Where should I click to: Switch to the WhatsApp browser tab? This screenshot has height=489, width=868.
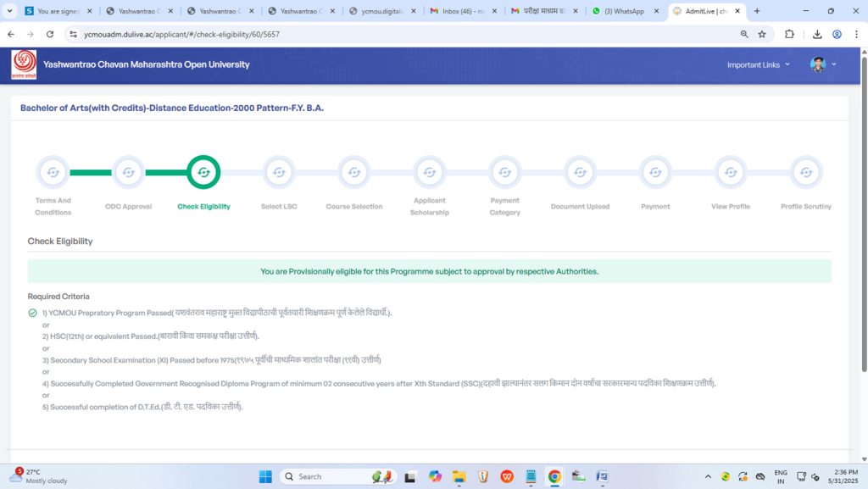[623, 11]
